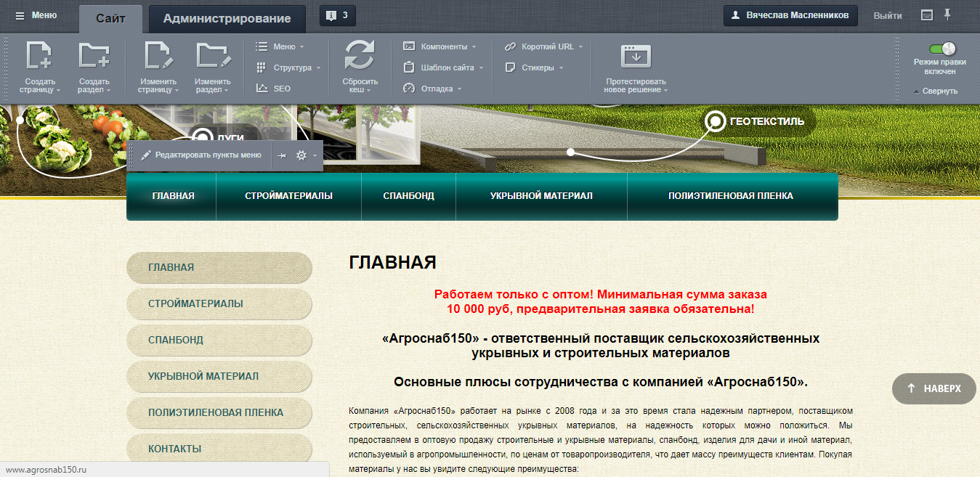Switch to the Администрирование tab
This screenshot has height=477, width=980.
[227, 18]
